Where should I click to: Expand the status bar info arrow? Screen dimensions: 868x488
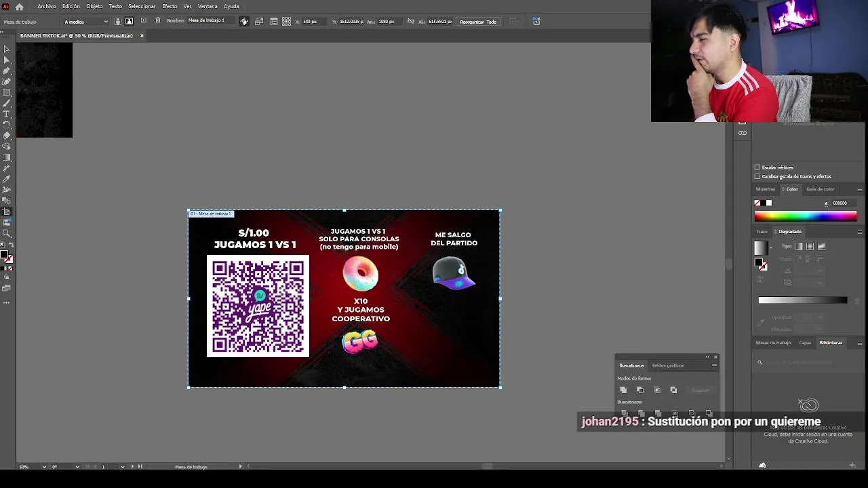pos(240,466)
